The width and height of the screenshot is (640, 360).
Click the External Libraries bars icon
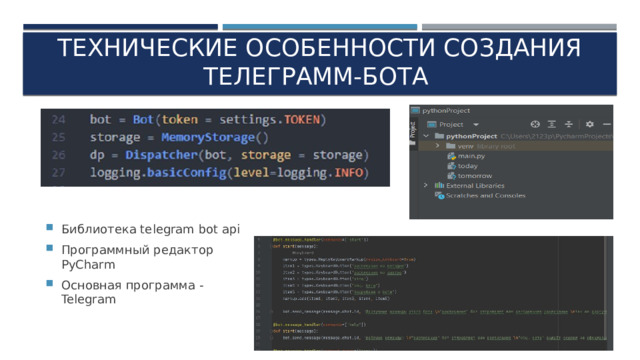[439, 185]
